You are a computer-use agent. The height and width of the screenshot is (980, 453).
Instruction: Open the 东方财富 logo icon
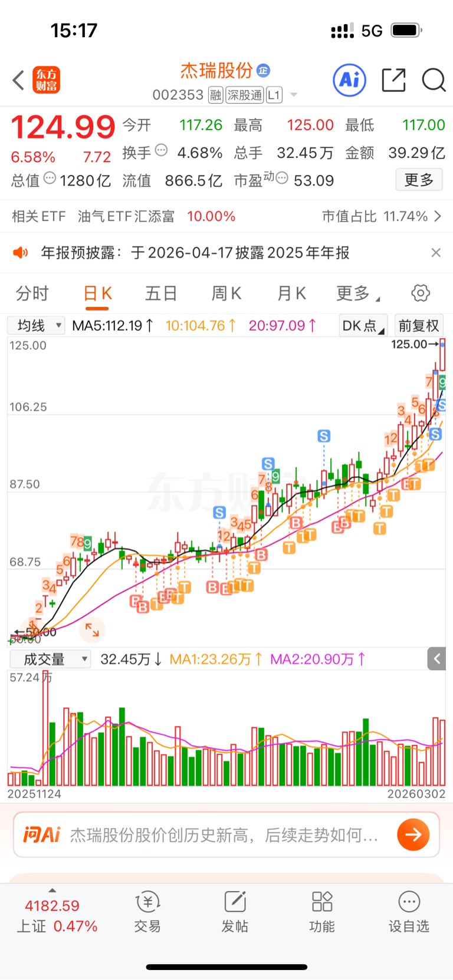coord(46,80)
